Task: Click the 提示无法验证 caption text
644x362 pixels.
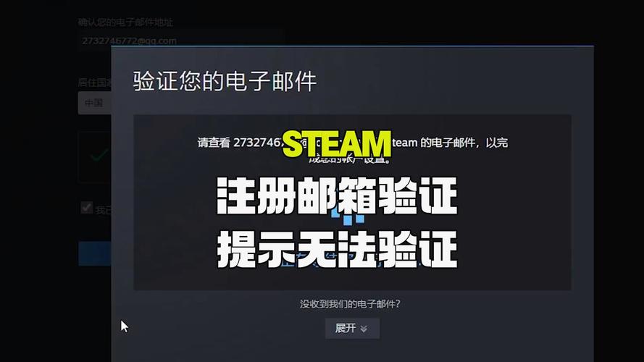Action: click(x=337, y=249)
